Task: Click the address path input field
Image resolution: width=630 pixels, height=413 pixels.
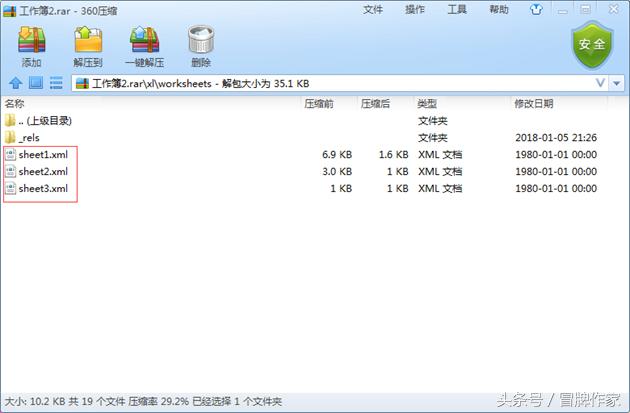Action: coord(340,83)
